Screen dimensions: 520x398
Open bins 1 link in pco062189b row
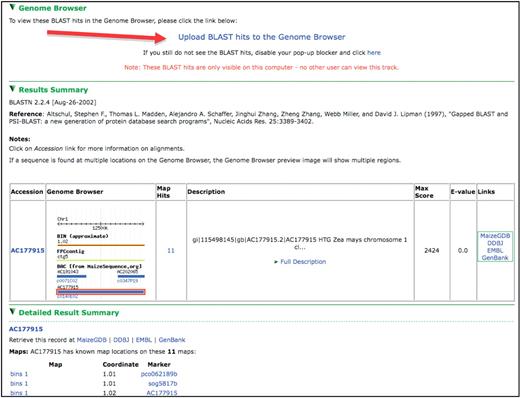pos(19,374)
